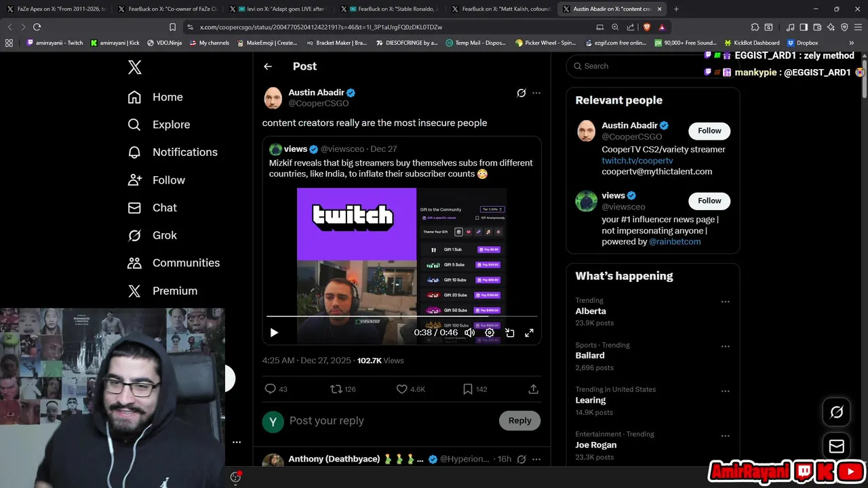Open the Joe Rogan trending topic
Screen dimensions: 868x488
pos(596,445)
